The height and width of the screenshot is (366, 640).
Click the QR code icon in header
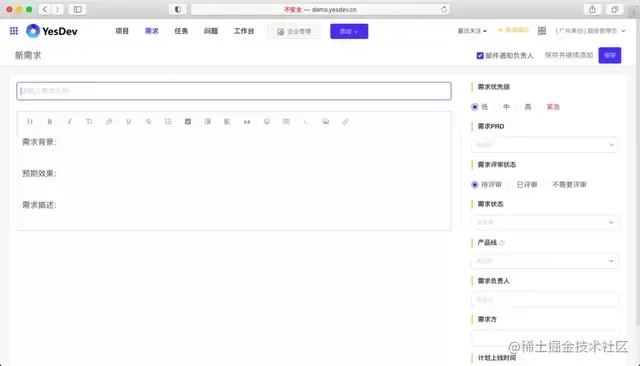click(542, 31)
